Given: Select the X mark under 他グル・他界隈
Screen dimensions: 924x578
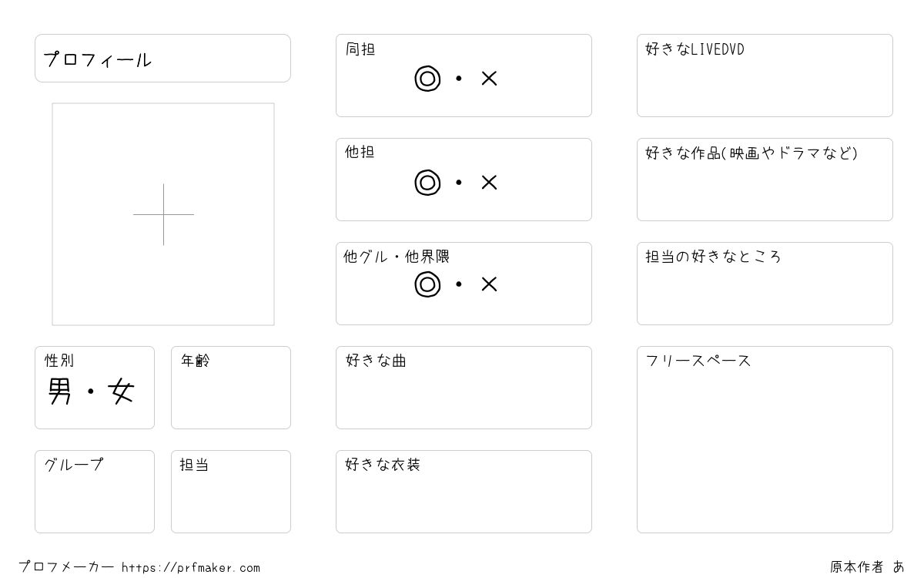Looking at the screenshot, I should 489,284.
